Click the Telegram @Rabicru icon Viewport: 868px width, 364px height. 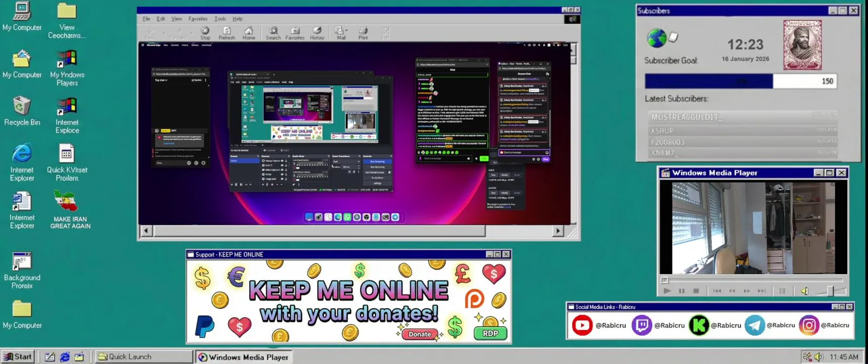(x=754, y=325)
